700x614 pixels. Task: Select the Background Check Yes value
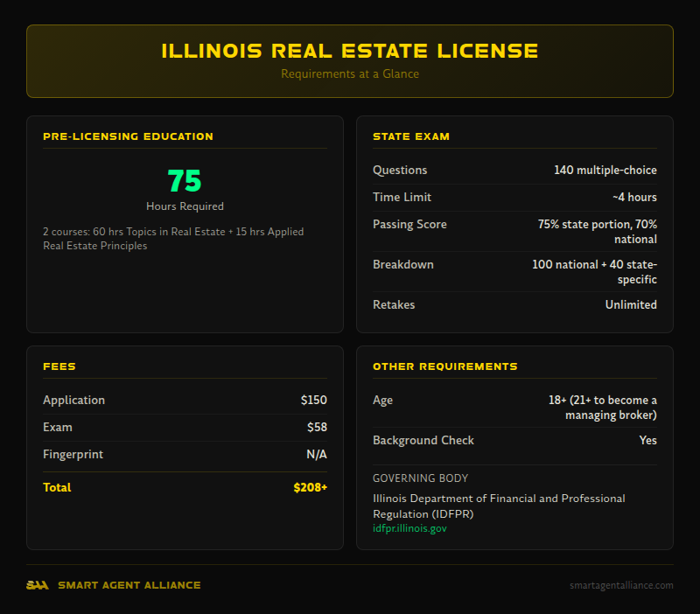648,440
